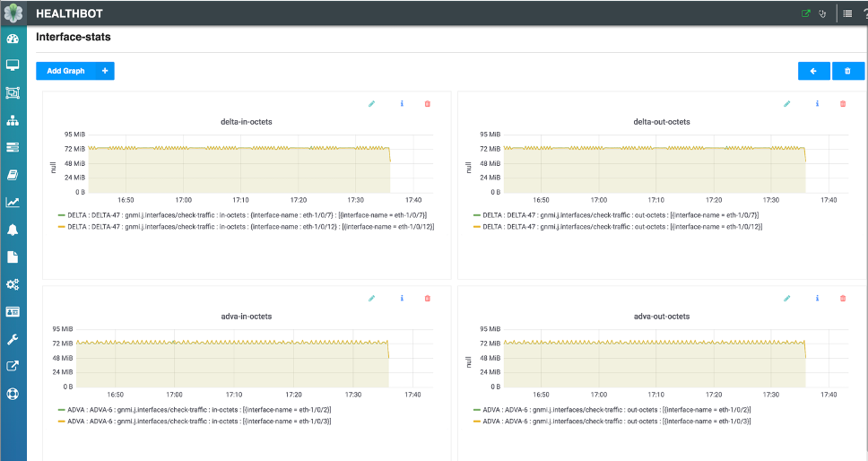
Task: Click the stethoscope icon in top bar
Action: [x=821, y=13]
